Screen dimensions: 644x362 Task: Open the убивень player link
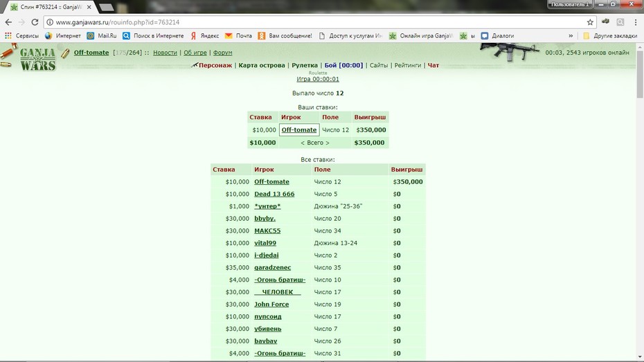click(x=268, y=329)
